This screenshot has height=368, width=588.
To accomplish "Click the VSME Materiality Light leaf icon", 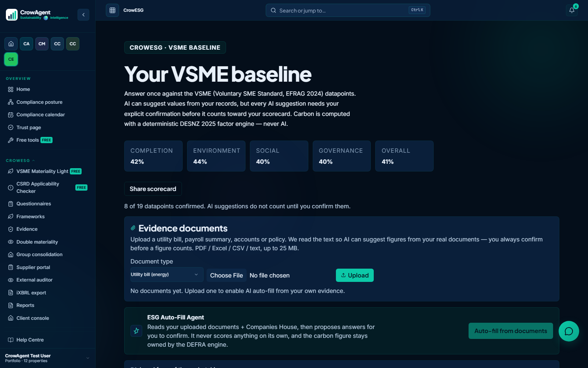I will coord(11,171).
